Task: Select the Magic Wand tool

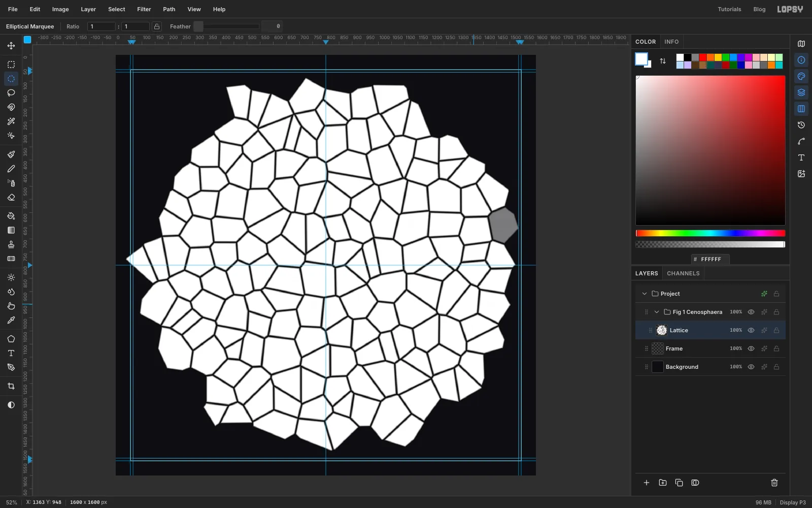Action: point(11,121)
